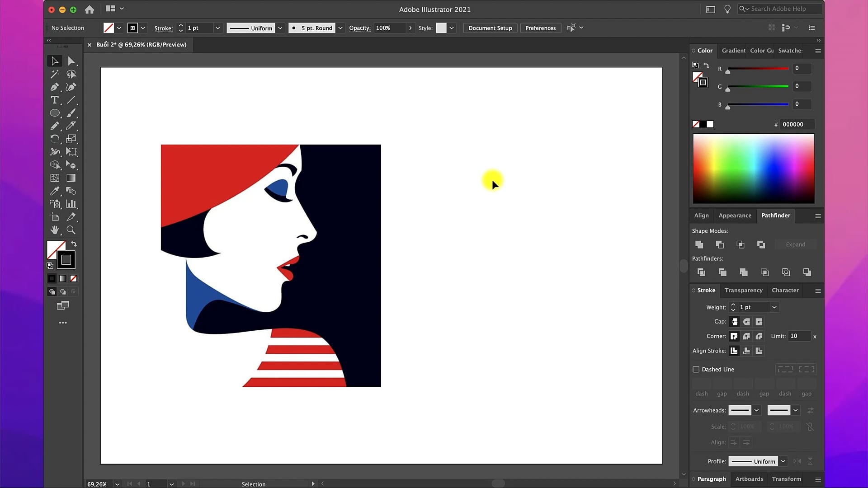Select the Ellipse tool
Image resolution: width=868 pixels, height=488 pixels.
[55, 113]
